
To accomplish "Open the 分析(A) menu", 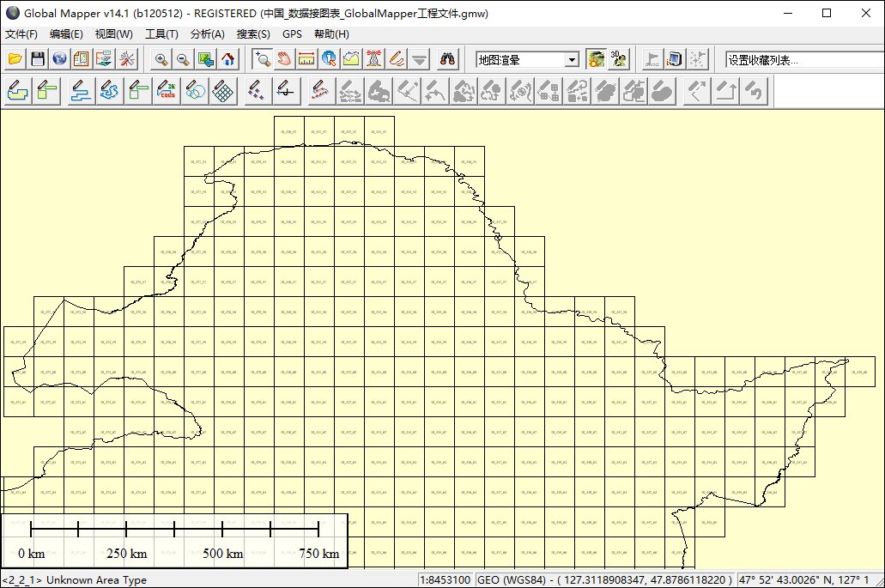I will click(207, 34).
